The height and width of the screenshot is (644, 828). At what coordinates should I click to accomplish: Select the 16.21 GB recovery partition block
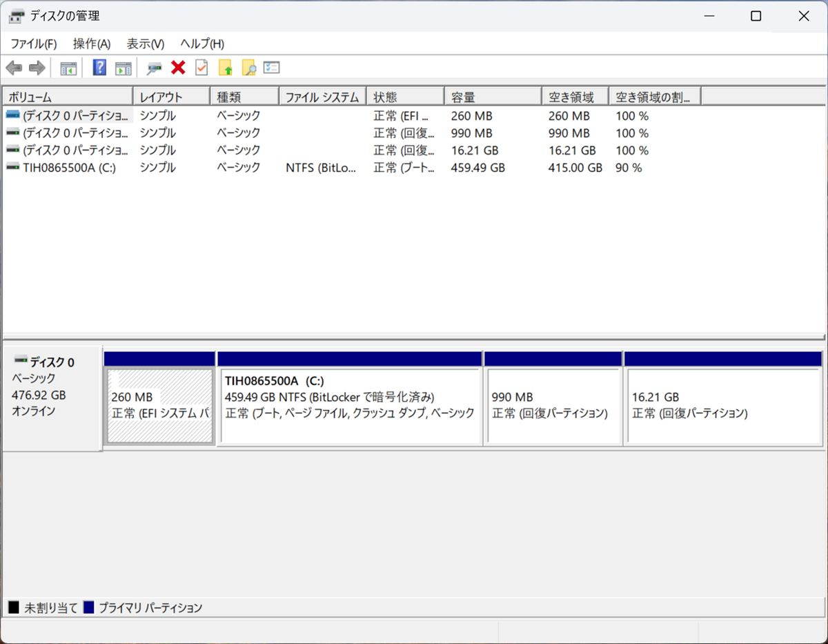pyautogui.click(x=722, y=405)
